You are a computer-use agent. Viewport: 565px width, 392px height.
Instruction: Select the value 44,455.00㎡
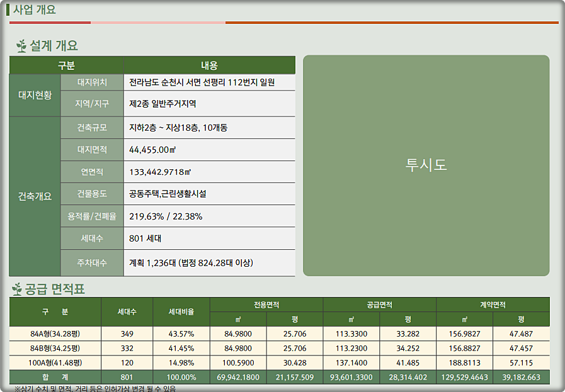tap(152, 150)
